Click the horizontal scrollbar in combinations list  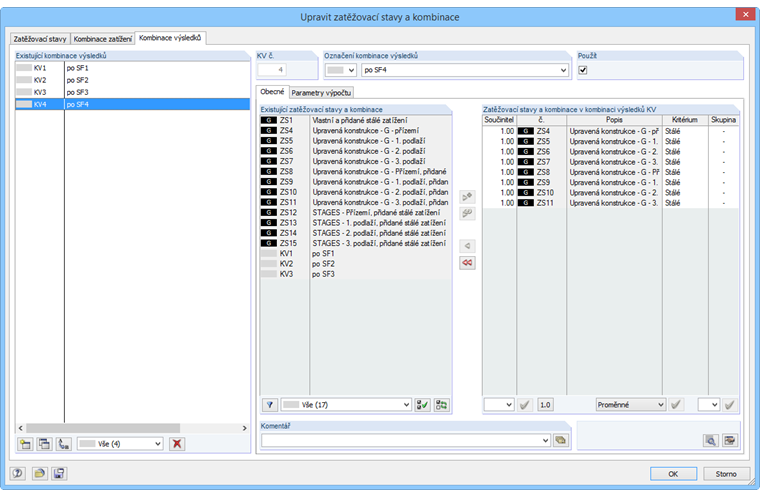coord(103,428)
